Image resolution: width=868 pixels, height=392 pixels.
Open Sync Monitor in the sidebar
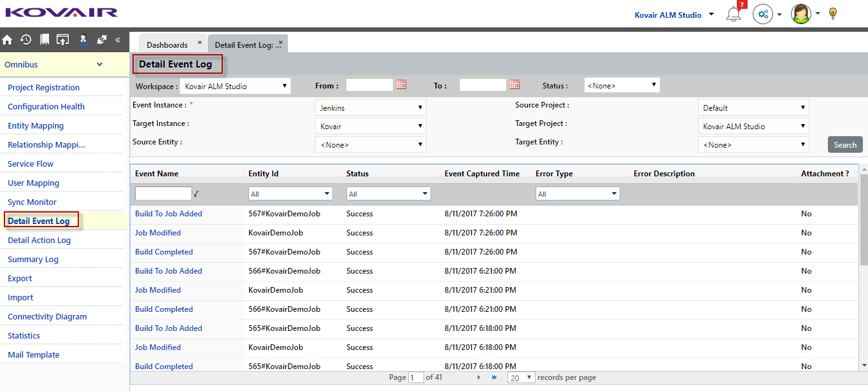click(32, 202)
